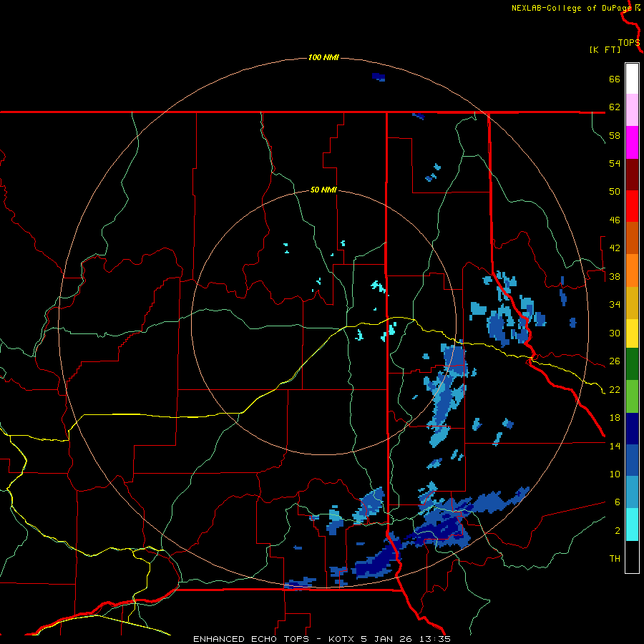The image size is (644, 644).
Task: Click the legend number 54
Action: click(615, 163)
